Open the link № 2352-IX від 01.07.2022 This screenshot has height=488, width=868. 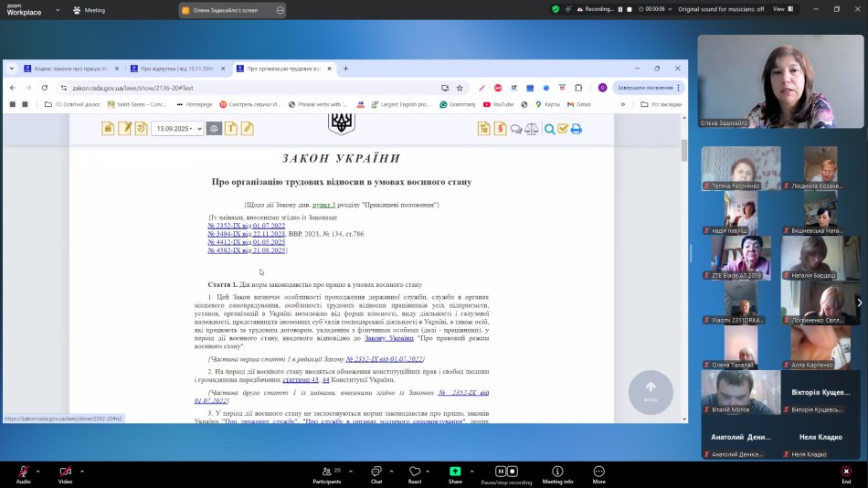pyautogui.click(x=247, y=225)
